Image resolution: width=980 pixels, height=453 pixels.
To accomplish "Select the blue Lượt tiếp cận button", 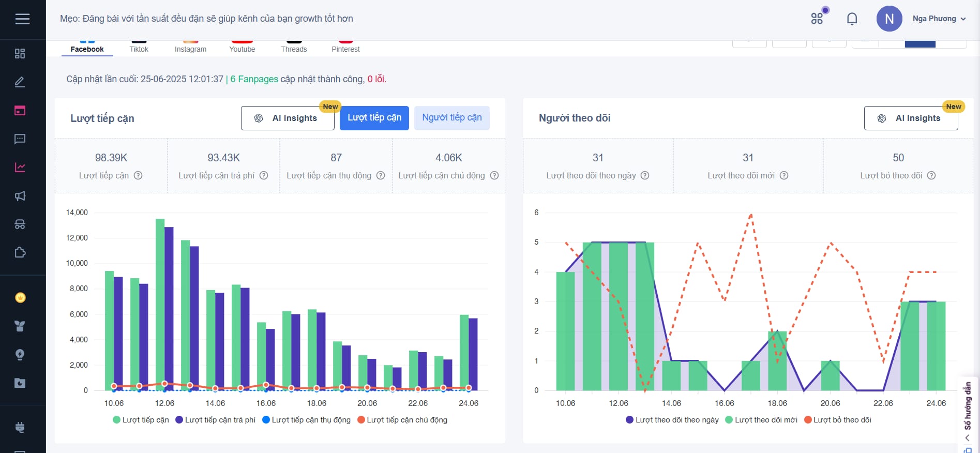I will pyautogui.click(x=374, y=118).
